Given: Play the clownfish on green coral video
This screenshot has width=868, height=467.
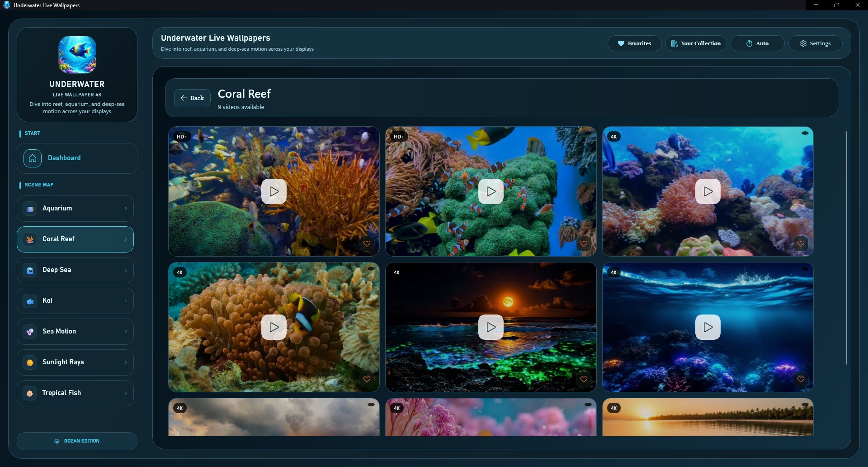Looking at the screenshot, I should 491,191.
